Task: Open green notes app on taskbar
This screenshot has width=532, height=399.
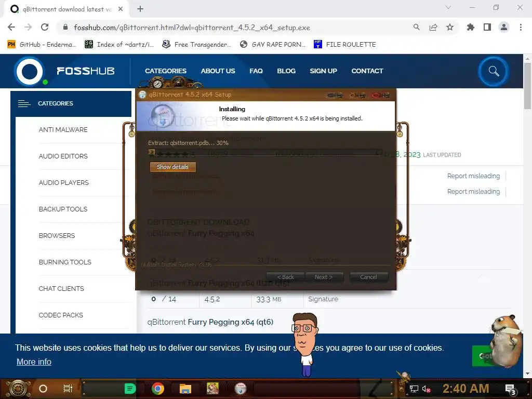Action: [x=129, y=389]
